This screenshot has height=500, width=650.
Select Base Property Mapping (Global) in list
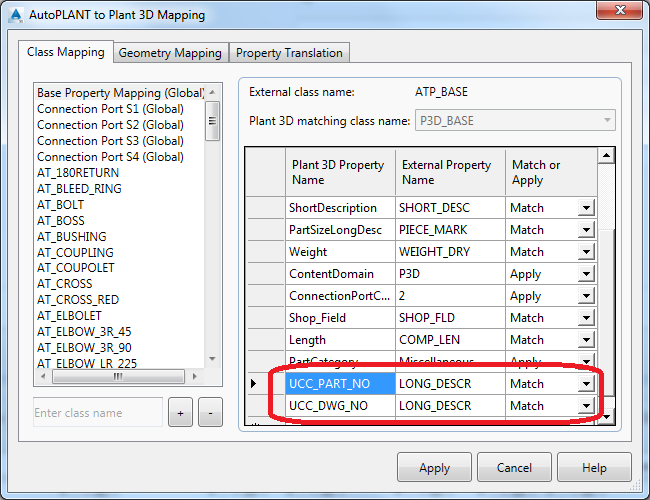(120, 93)
